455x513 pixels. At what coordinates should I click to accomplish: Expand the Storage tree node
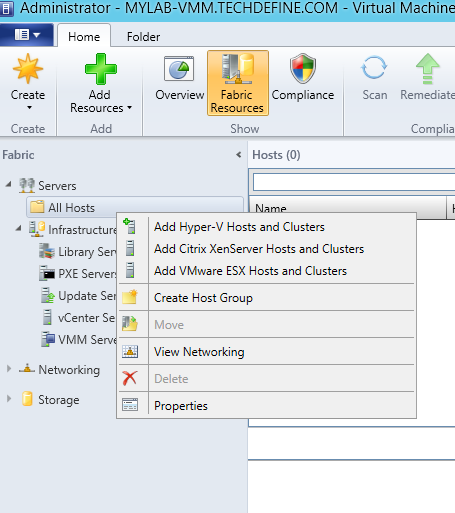9,399
